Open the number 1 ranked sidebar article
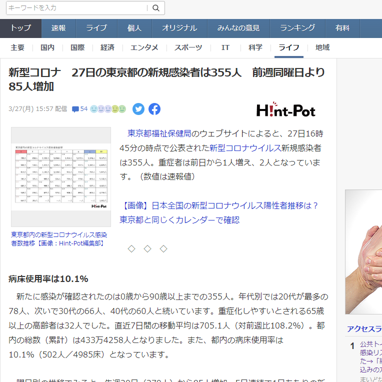Image resolution: width=382 pixels, height=382 pixels. [371, 357]
